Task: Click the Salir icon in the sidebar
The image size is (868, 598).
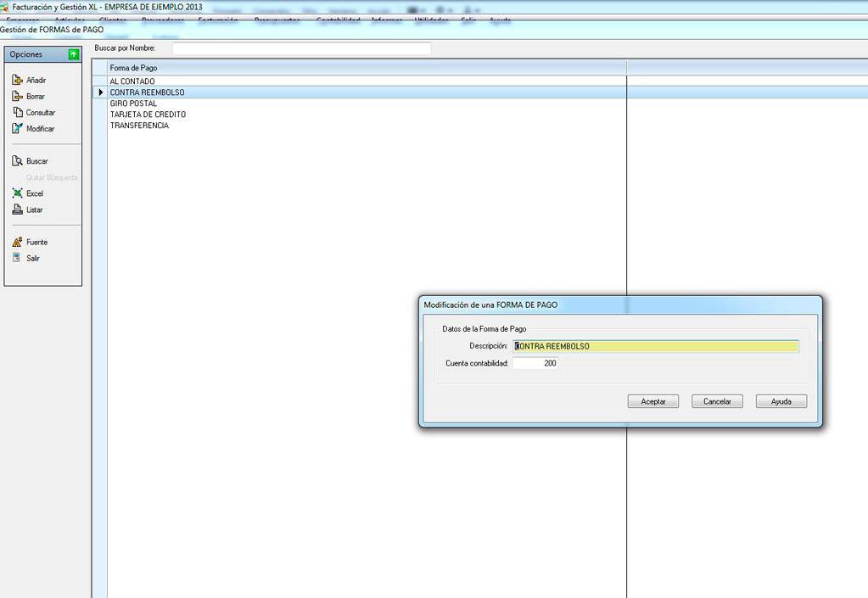Action: [x=17, y=258]
